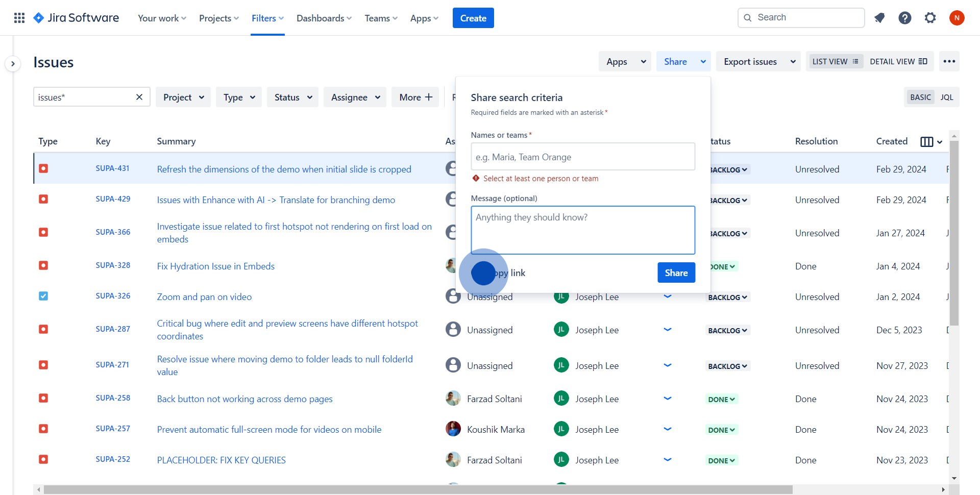The height and width of the screenshot is (495, 980).
Task: Open notifications from the bell icon
Action: [879, 18]
